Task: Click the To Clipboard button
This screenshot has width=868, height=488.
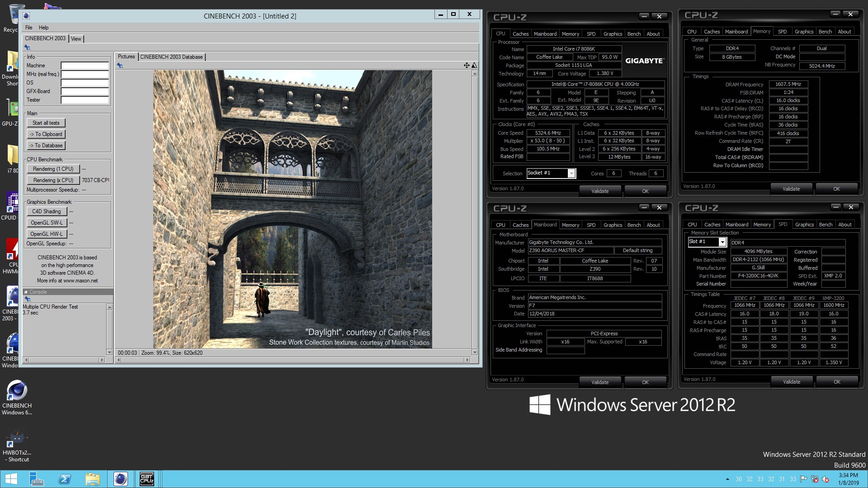Action: click(x=46, y=134)
